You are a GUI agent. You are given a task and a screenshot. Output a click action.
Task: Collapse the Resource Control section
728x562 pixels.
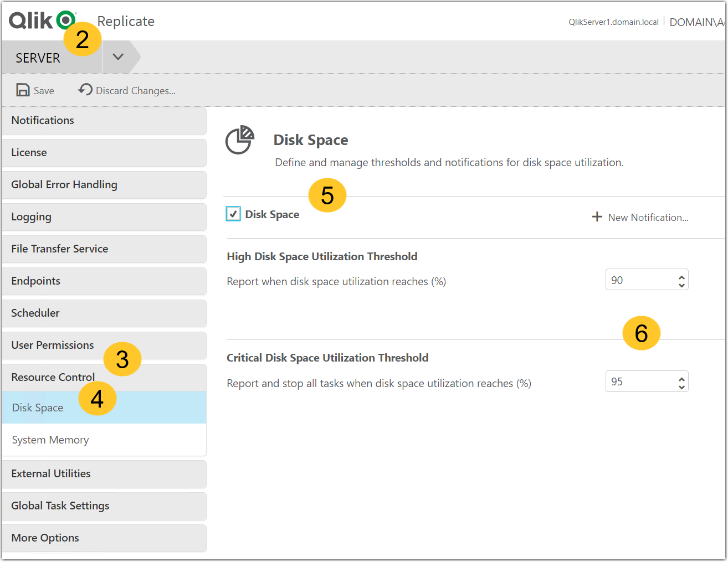tap(53, 377)
